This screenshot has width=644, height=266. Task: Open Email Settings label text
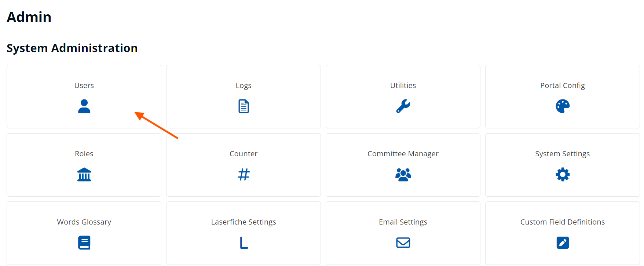point(403,222)
